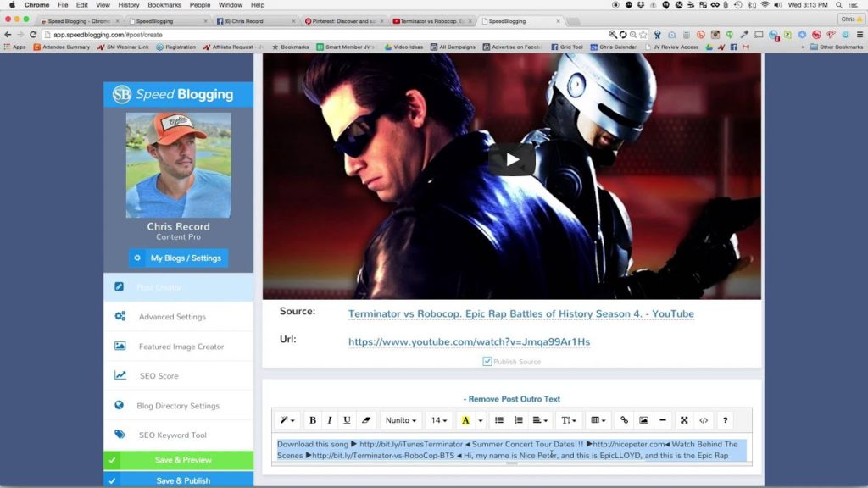The height and width of the screenshot is (488, 868).
Task: Open Blog Directory Settings in sidebar
Action: coord(178,406)
